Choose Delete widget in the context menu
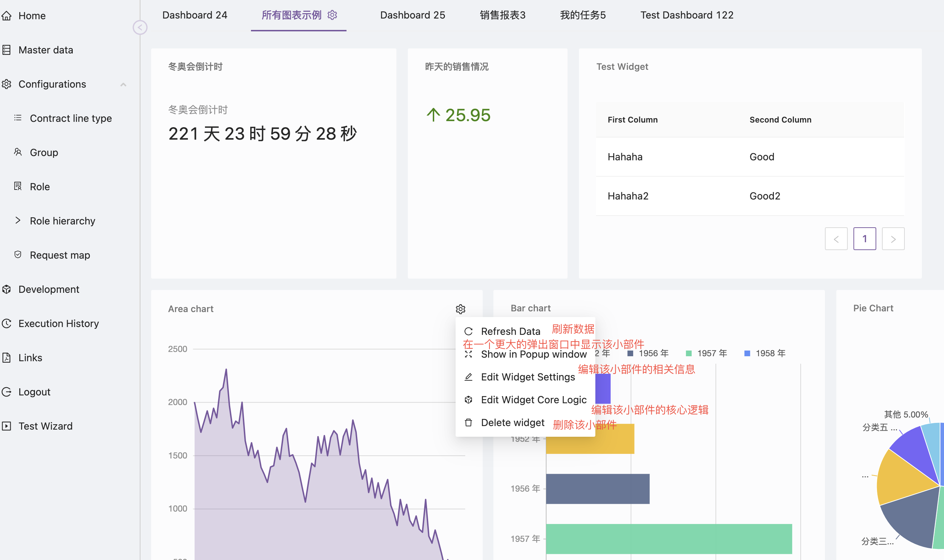Viewport: 944px width, 560px height. coord(512,422)
